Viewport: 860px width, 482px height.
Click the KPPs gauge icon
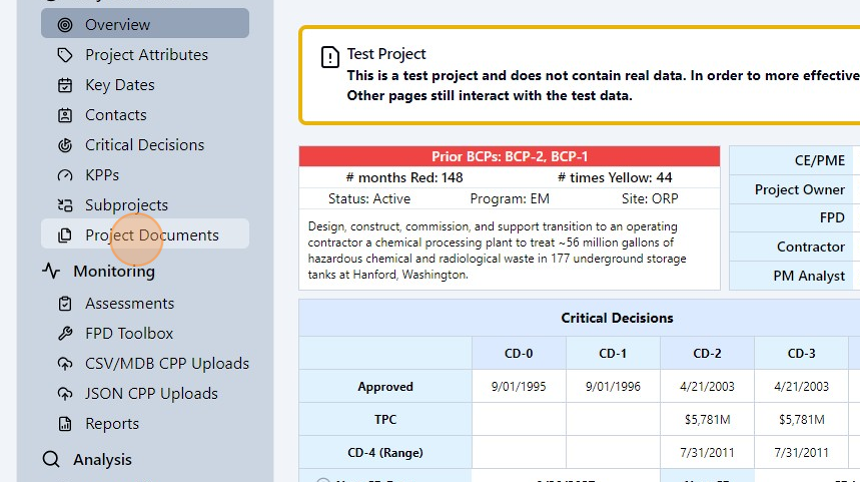pos(65,175)
